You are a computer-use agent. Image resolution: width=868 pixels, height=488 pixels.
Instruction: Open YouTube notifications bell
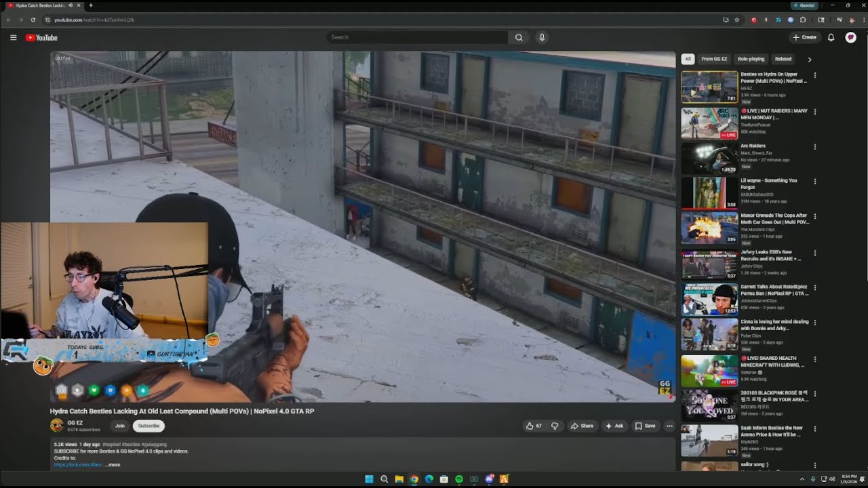tap(831, 37)
